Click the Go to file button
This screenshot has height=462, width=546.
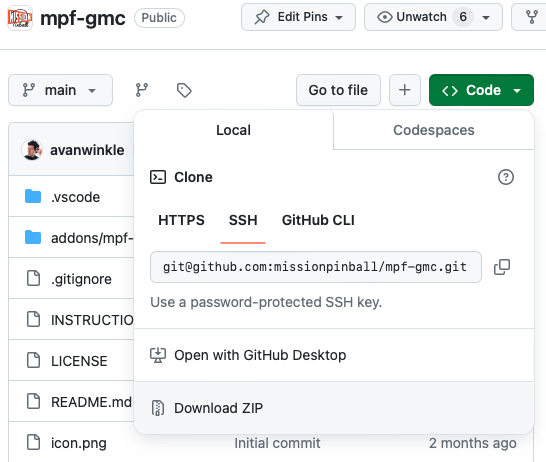point(338,90)
